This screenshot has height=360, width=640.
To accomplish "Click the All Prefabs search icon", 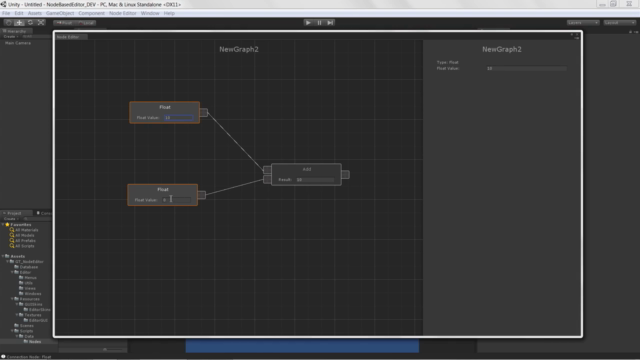I will [x=12, y=240].
